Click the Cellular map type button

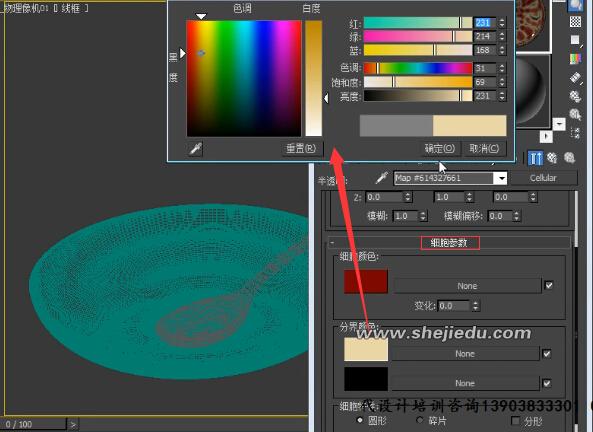(x=543, y=178)
